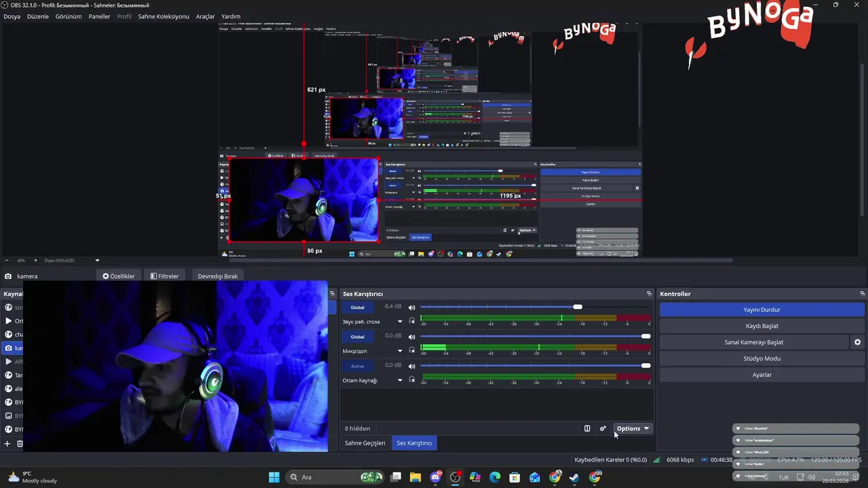Screen dimensions: 868x488
Task: Toggle monitoring headphone icon for Микр/доп
Action: click(412, 350)
